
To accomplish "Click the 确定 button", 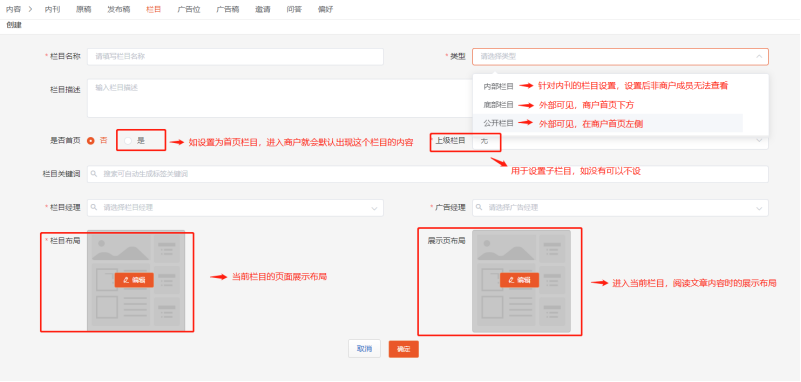I will (404, 349).
